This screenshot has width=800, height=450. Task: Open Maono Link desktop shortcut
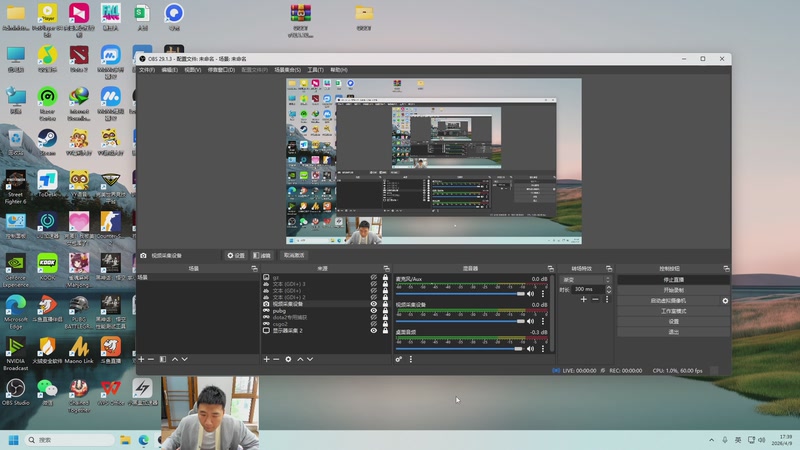click(x=79, y=350)
